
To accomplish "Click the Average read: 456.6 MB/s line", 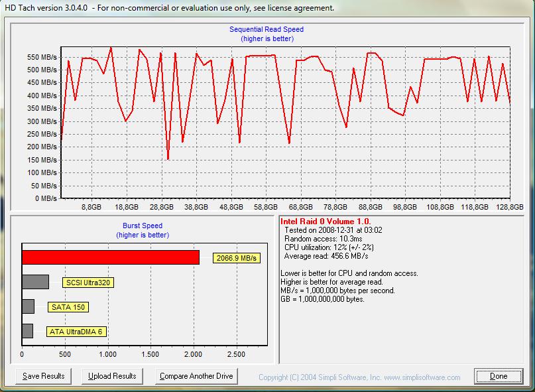I will (x=326, y=256).
